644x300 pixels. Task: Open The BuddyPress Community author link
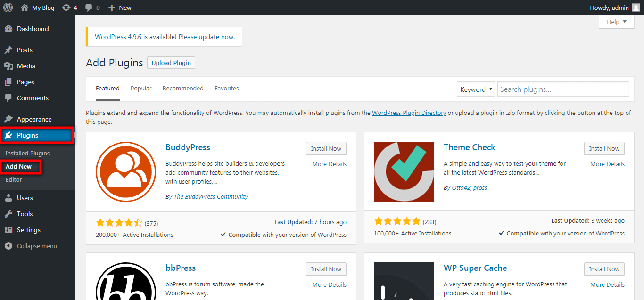(x=211, y=196)
